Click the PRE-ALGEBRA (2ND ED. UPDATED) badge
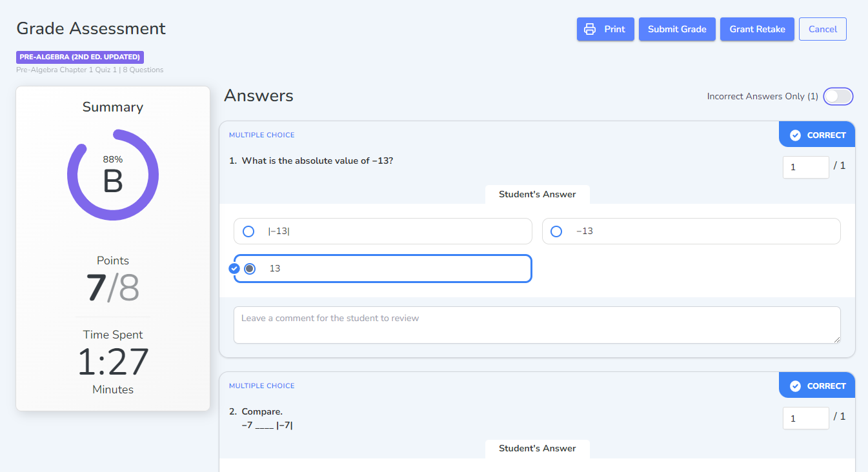This screenshot has width=868, height=472. coord(80,57)
